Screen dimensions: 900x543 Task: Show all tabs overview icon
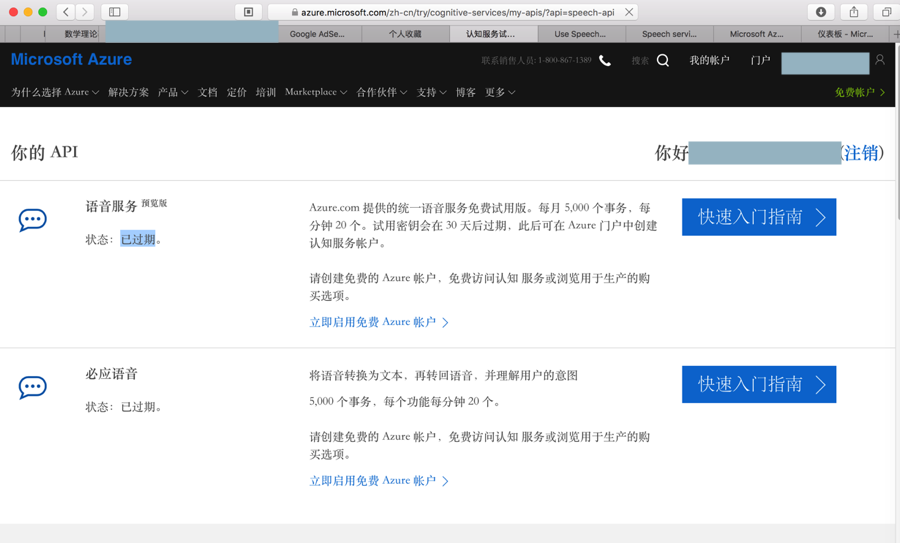pos(886,11)
